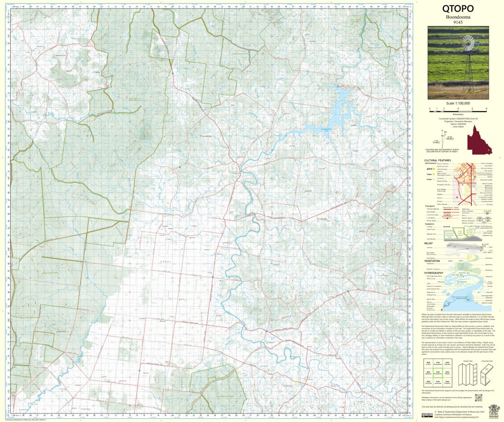
Task: Open the Boondooma 9145 adjoining sheet cell
Action: (438, 373)
